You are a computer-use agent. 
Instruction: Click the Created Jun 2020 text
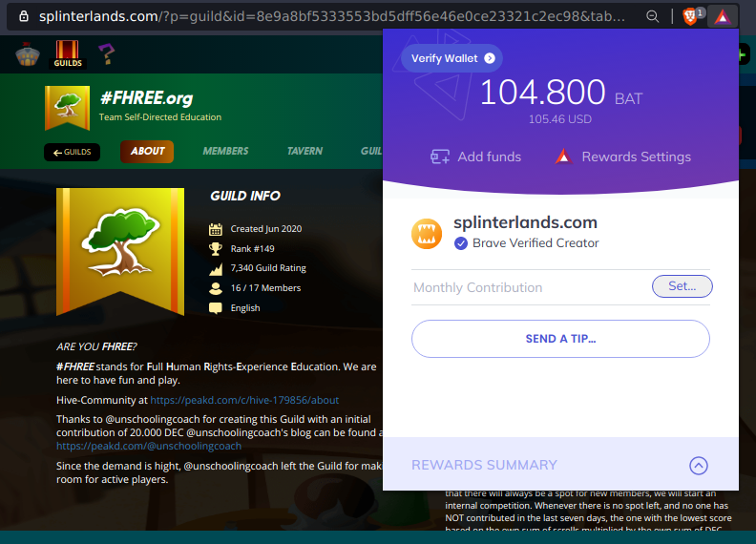click(x=266, y=229)
